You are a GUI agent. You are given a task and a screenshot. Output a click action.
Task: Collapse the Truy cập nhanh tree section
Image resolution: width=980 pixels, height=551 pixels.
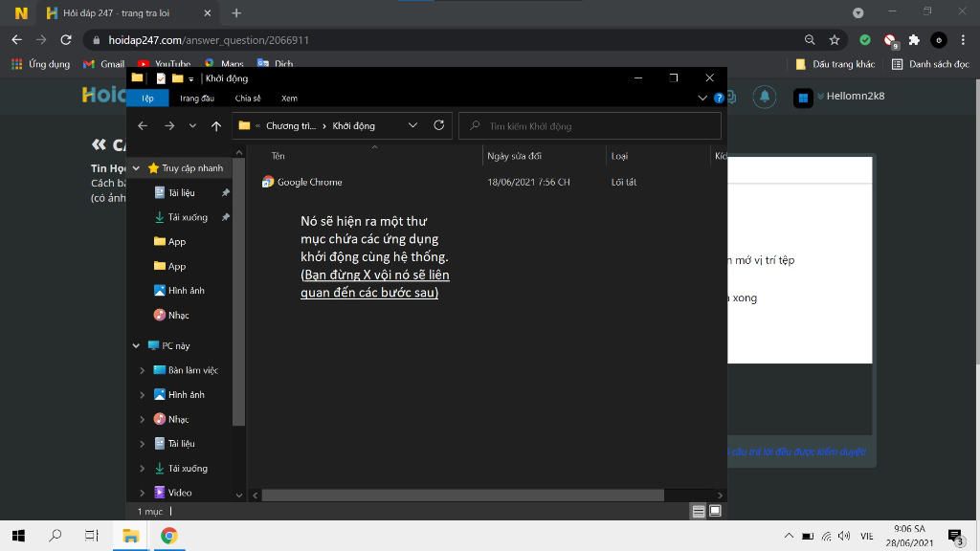[x=136, y=168]
